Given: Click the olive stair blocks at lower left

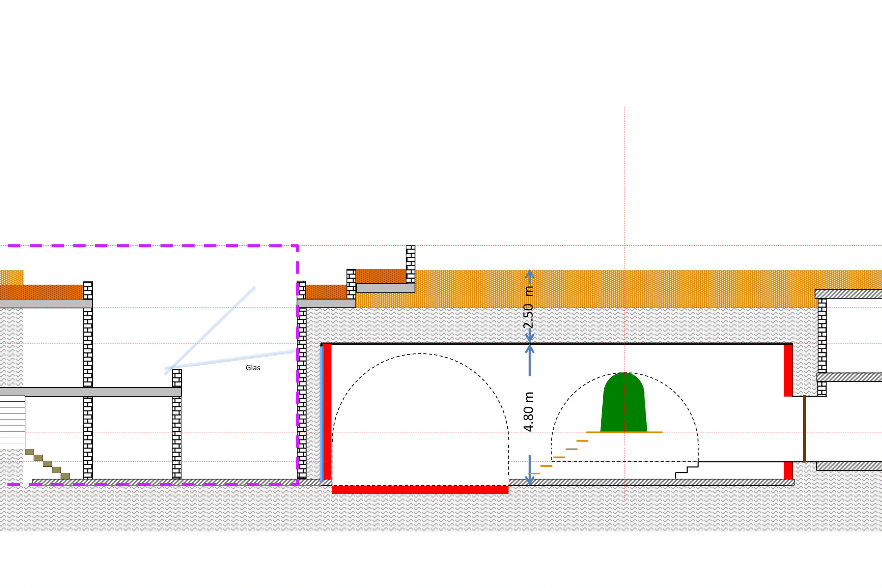Looking at the screenshot, I should tap(47, 464).
